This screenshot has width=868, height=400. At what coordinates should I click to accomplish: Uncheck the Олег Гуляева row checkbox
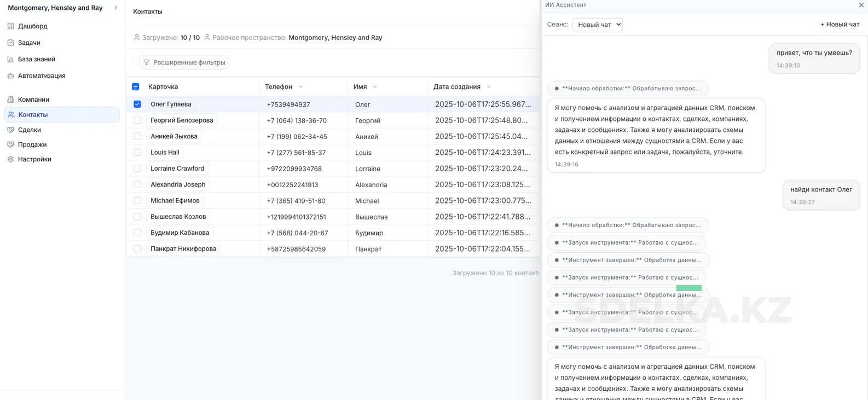point(137,104)
